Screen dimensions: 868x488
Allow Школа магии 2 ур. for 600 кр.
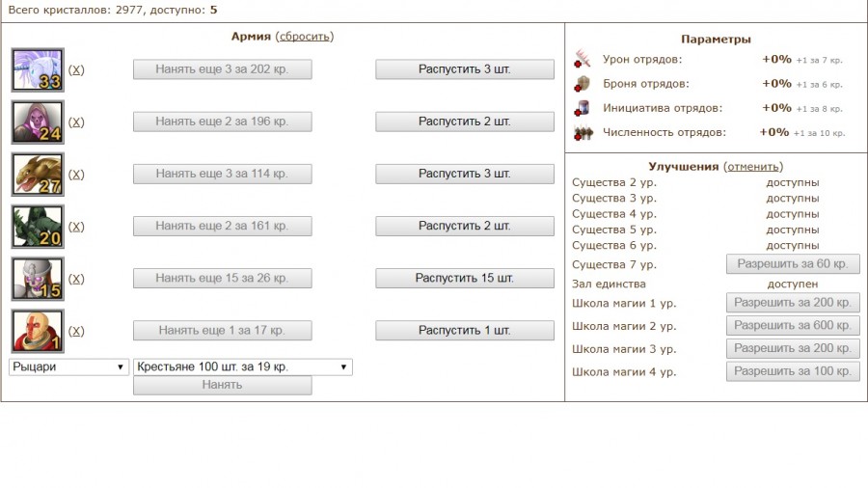pyautogui.click(x=793, y=325)
